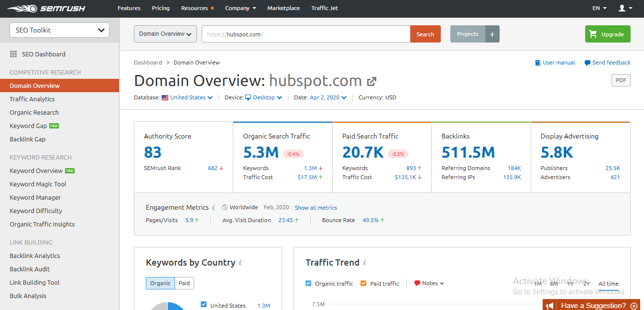Click the 511.5M Backlinks value
This screenshot has width=644, height=310.
coord(468,152)
